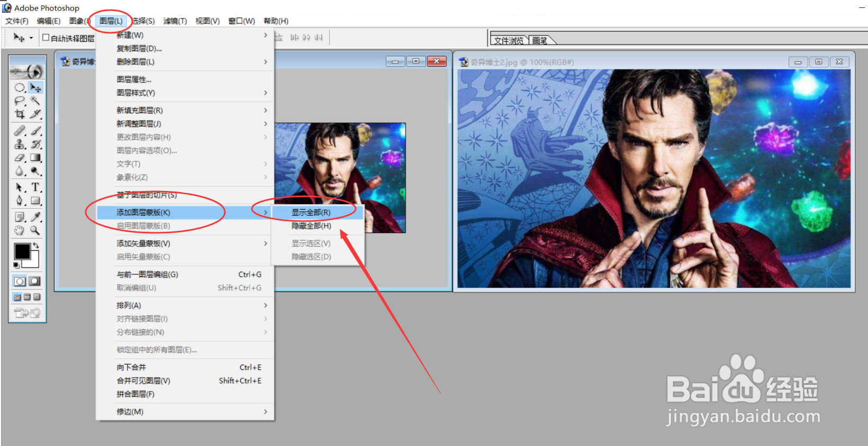Select the Lasso tool

click(20, 101)
